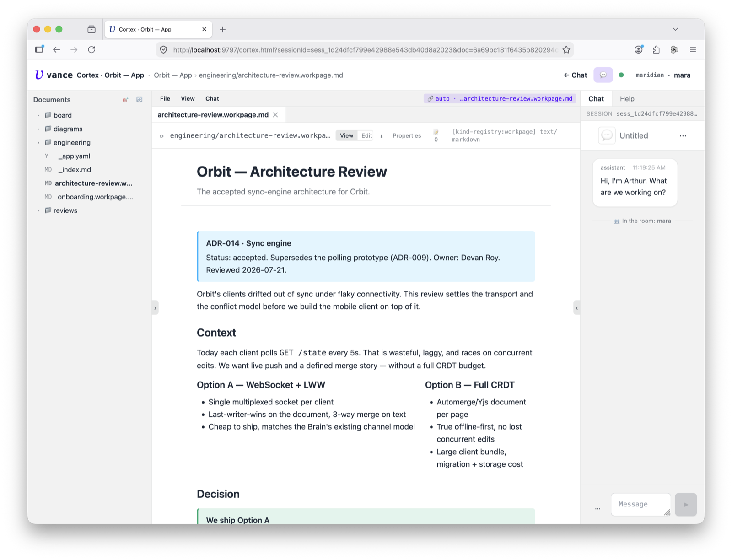The width and height of the screenshot is (732, 560).
Task: Expand the diagrams folder arrow
Action: pos(38,129)
